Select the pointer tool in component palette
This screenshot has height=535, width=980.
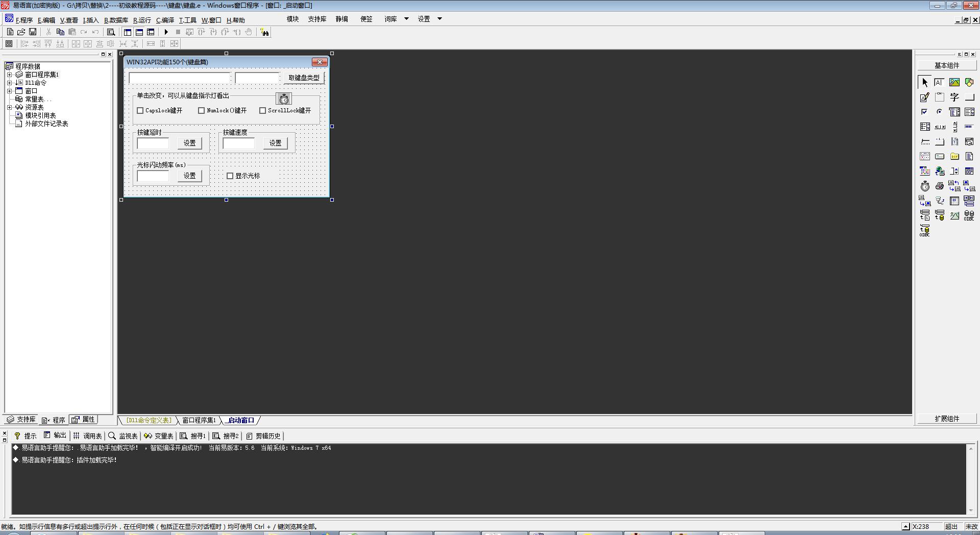pyautogui.click(x=924, y=82)
